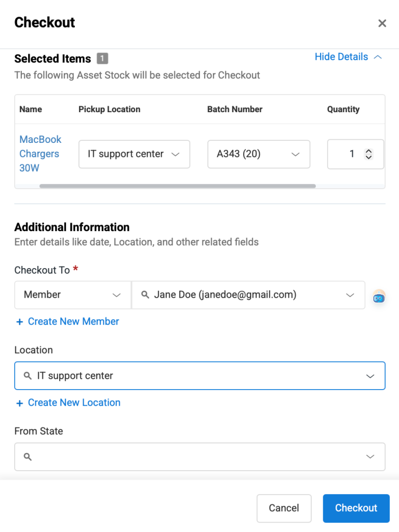399x532 pixels.
Task: Decrease quantity with the stepper down arrow
Action: coord(368,157)
